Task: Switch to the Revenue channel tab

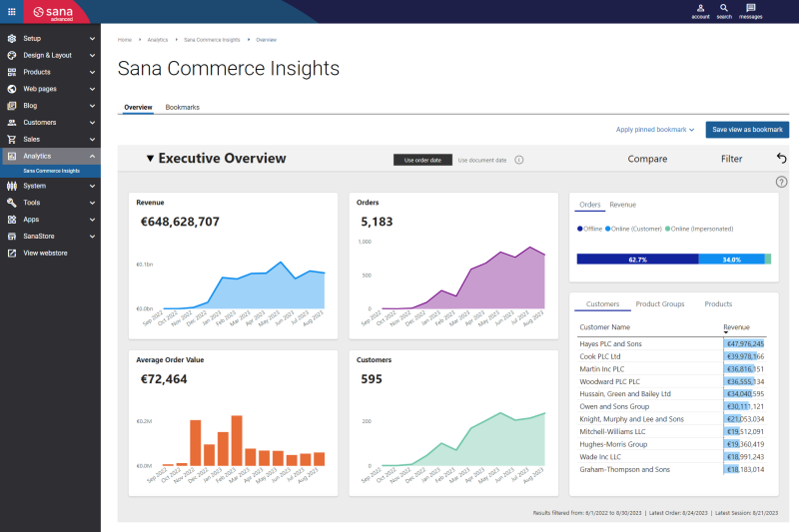Action: 622,205
